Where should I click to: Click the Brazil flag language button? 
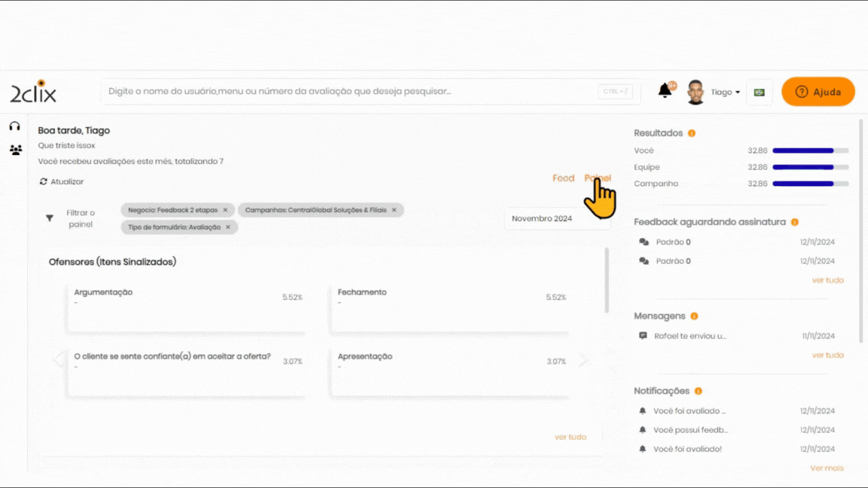pyautogui.click(x=759, y=92)
